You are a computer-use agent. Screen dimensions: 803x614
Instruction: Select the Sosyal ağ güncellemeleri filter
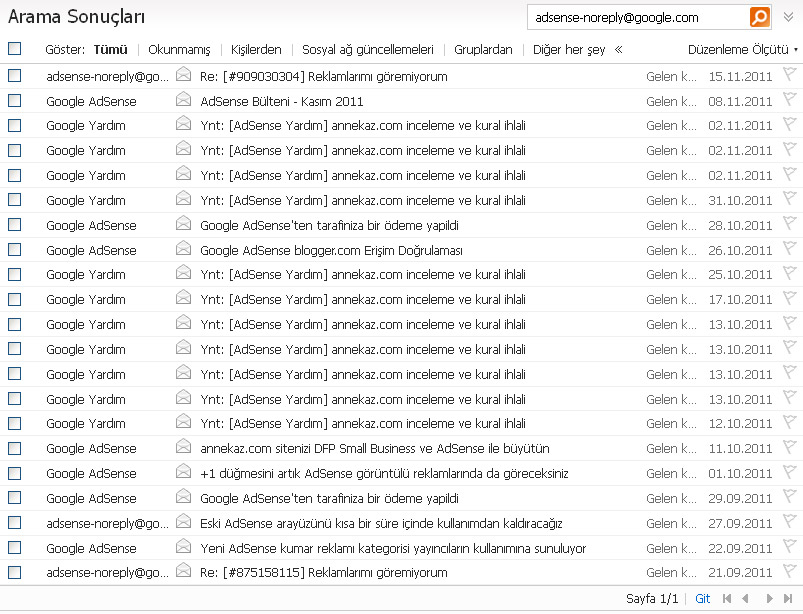367,49
